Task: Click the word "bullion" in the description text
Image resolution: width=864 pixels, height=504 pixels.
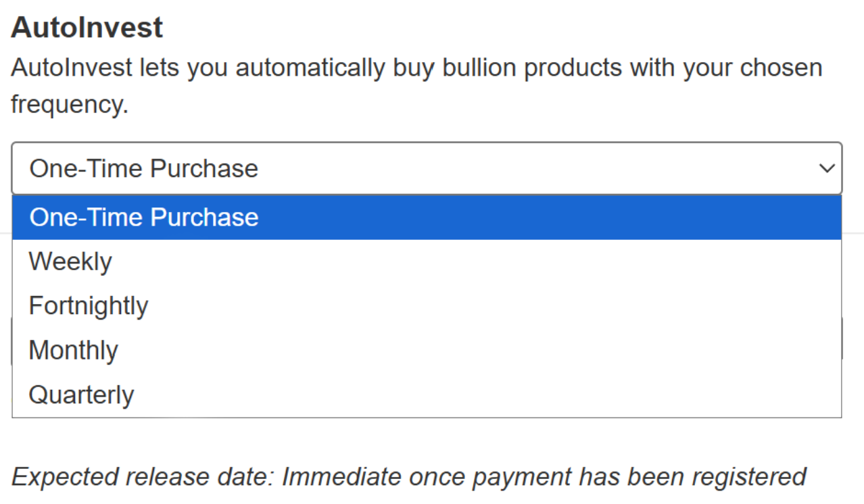Action: point(477,68)
